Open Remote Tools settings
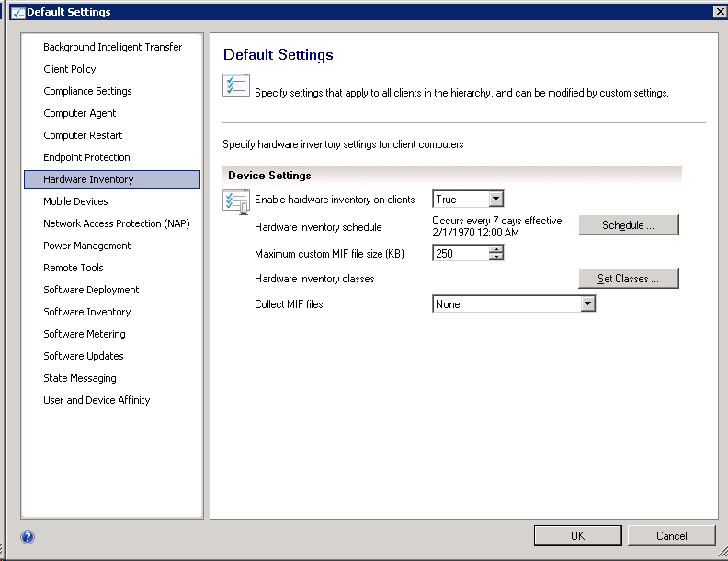Image resolution: width=728 pixels, height=561 pixels. [112, 268]
